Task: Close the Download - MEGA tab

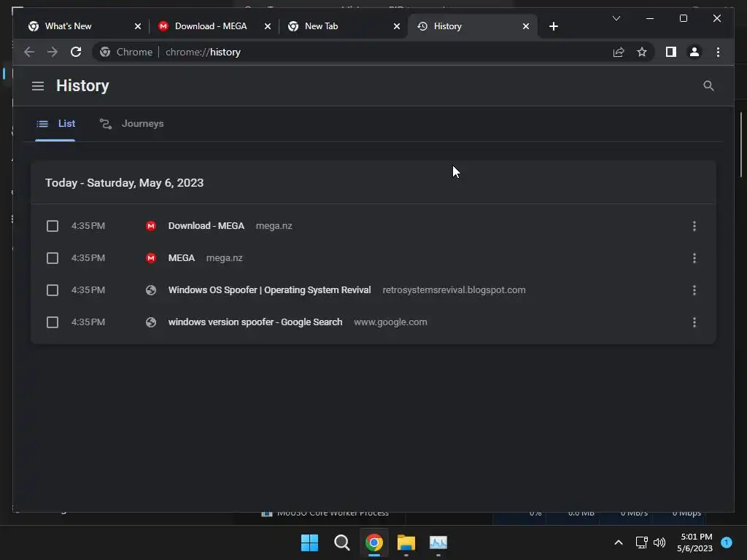Action: (267, 26)
